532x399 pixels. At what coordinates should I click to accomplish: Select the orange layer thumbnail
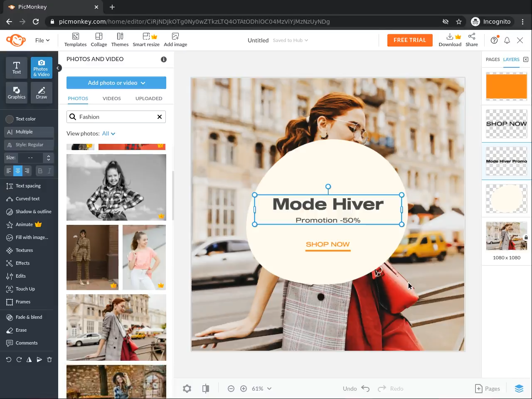506,86
